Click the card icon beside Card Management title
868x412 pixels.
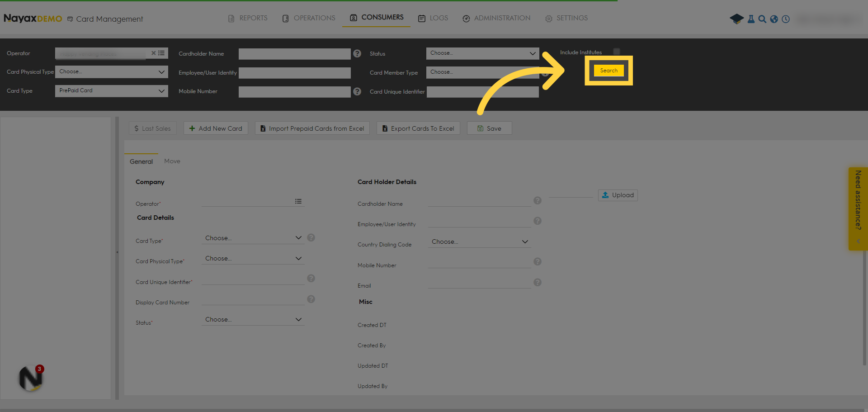click(x=70, y=19)
